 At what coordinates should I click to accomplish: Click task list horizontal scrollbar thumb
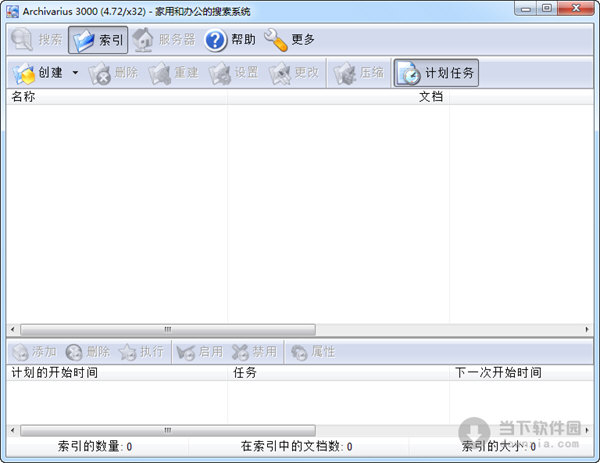pyautogui.click(x=168, y=430)
